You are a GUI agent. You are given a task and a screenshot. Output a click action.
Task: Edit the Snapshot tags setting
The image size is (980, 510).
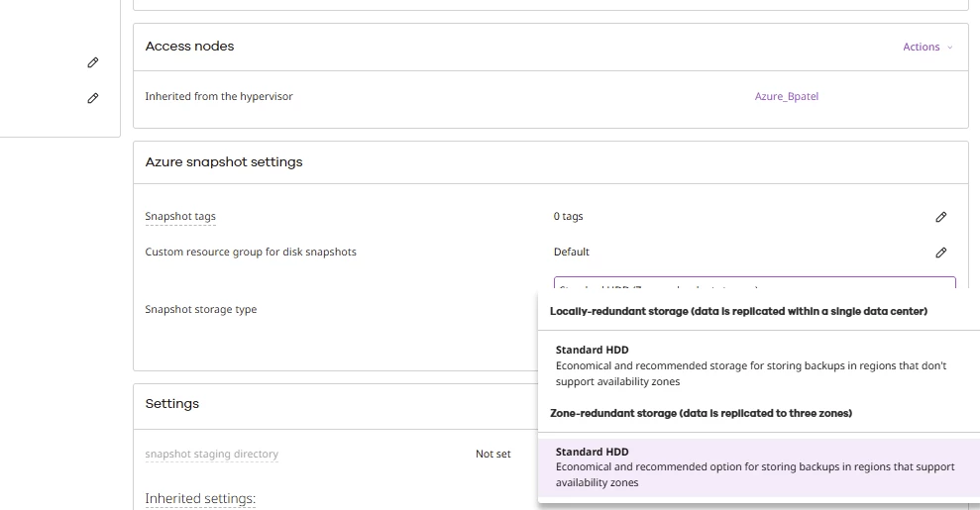pos(941,217)
